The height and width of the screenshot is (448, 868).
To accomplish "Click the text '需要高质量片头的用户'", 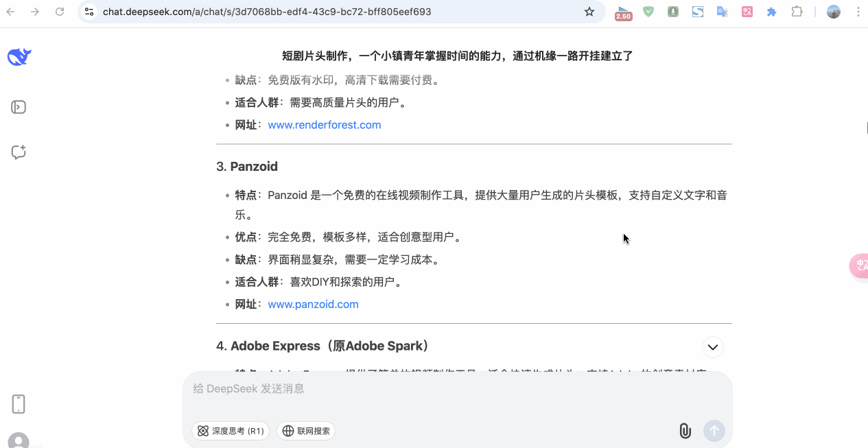I will (x=344, y=102).
